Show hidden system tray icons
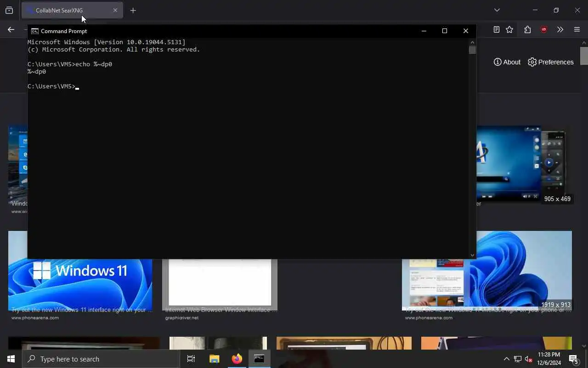 [x=506, y=359]
